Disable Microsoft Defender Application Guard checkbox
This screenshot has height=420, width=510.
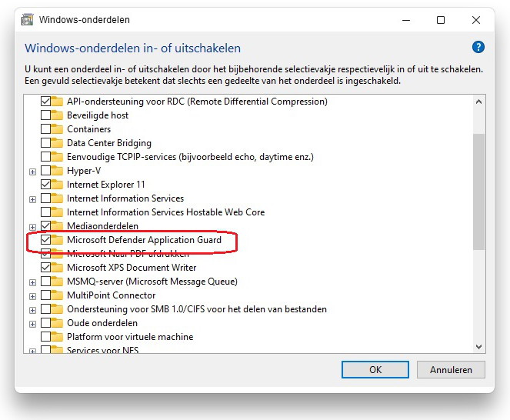coord(45,240)
